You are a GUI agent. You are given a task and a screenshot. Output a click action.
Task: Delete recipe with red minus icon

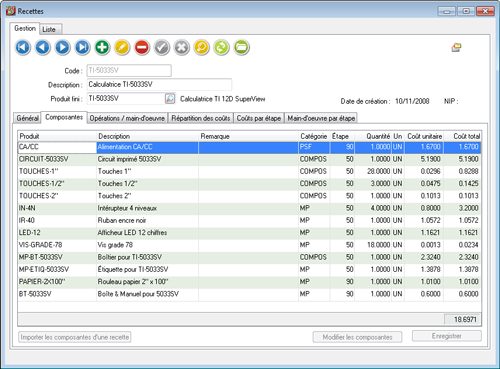point(142,47)
